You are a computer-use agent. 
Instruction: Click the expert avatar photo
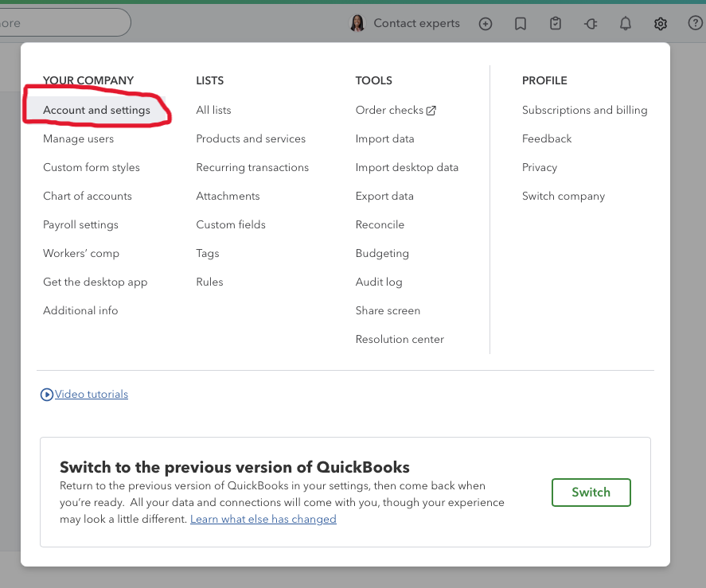[357, 23]
